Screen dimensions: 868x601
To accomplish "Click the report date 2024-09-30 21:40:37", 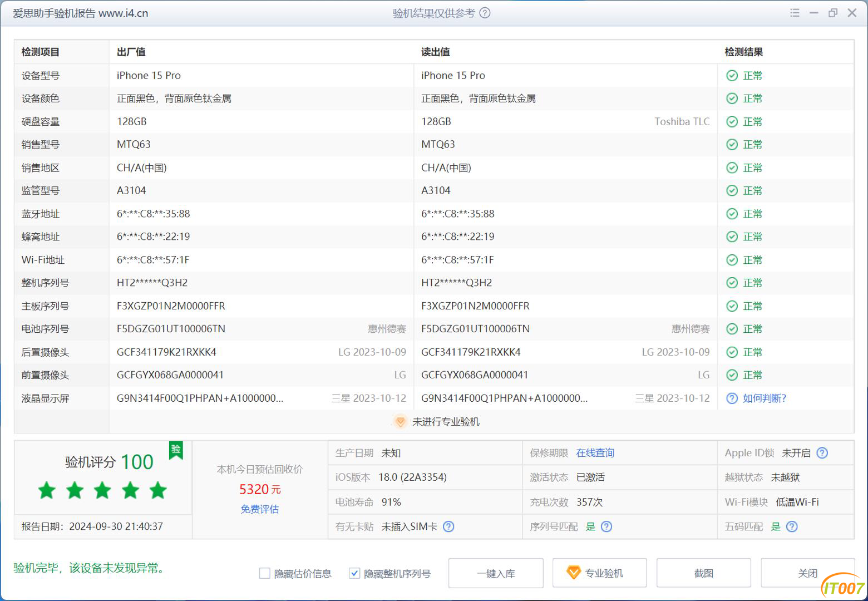I will [116, 526].
